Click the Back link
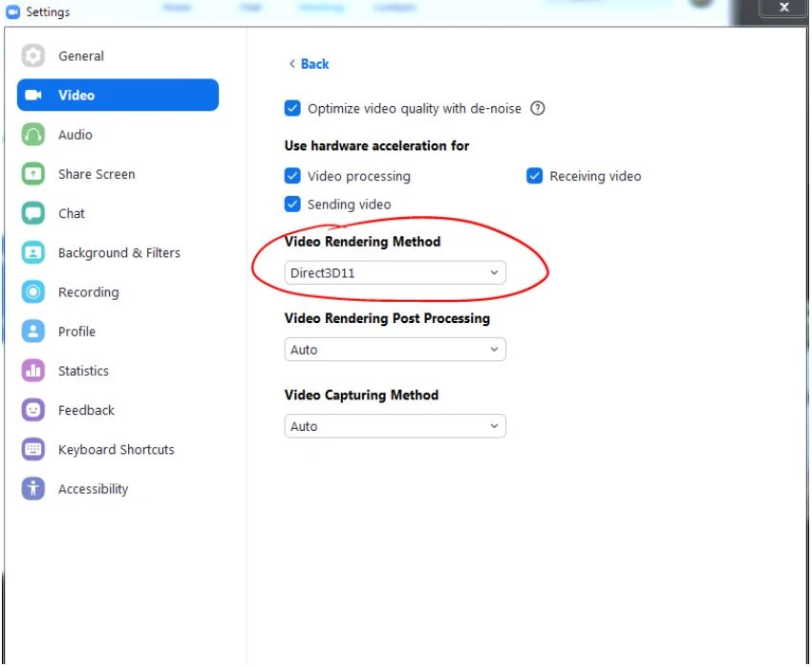The height and width of the screenshot is (667, 812). click(308, 63)
